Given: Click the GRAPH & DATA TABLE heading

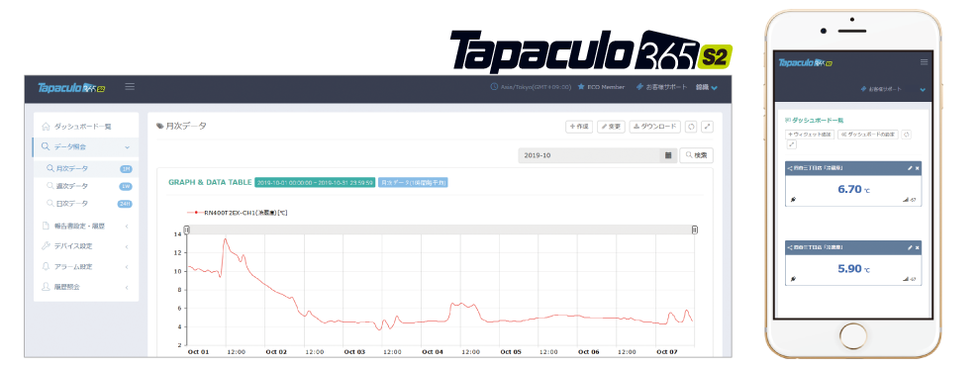Looking at the screenshot, I should click(x=210, y=183).
